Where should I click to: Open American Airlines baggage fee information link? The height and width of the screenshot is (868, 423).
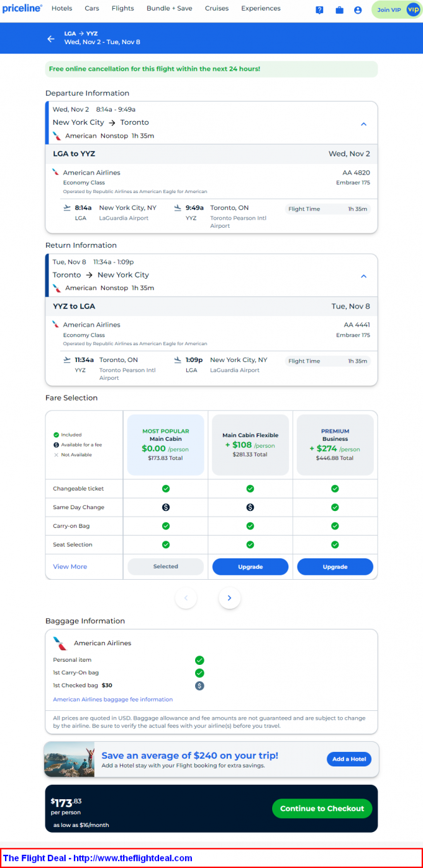tap(113, 700)
